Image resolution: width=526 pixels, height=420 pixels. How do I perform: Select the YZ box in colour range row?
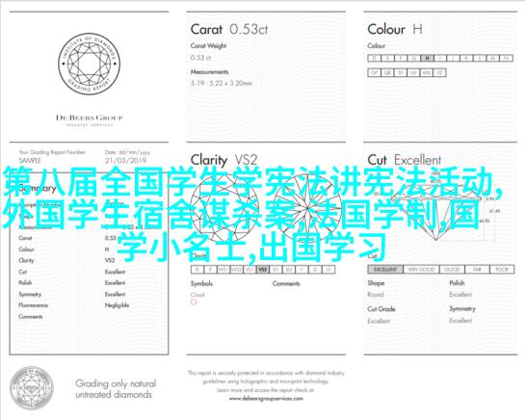tap(439, 72)
